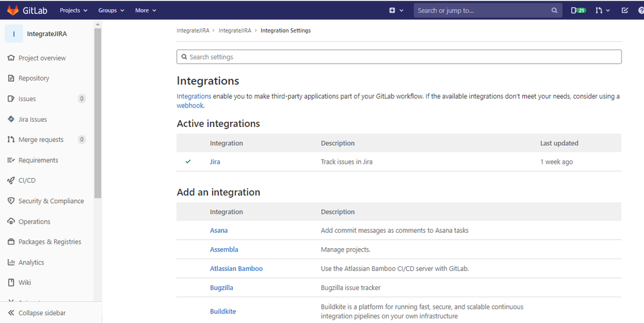This screenshot has width=644, height=323.
Task: Collapse sidebar using double chevron
Action: (11, 313)
